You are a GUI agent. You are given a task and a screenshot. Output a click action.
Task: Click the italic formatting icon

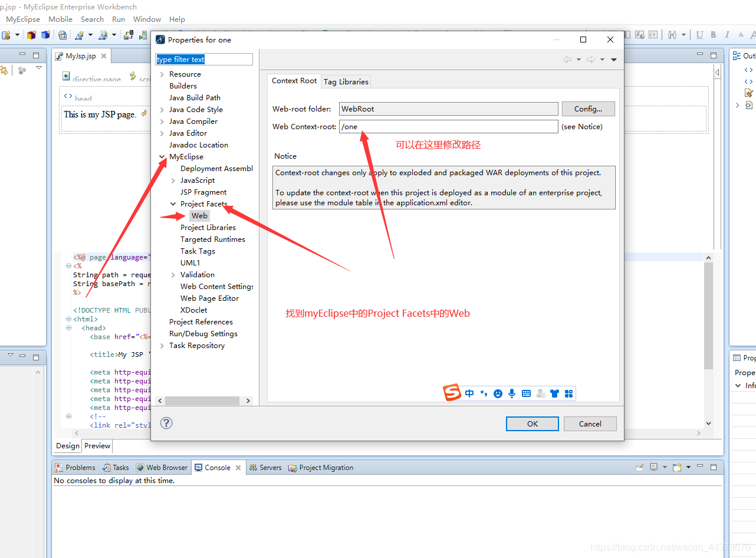[x=727, y=35]
